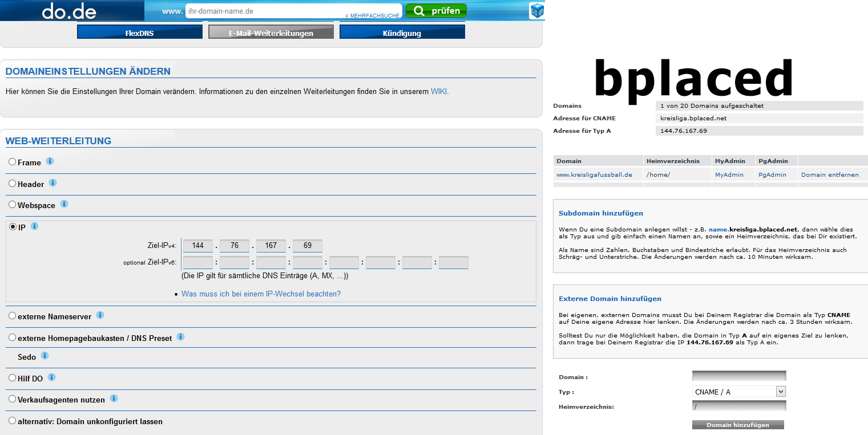Click the do.de logo
Viewport: 868px width, 435px height.
click(x=69, y=10)
